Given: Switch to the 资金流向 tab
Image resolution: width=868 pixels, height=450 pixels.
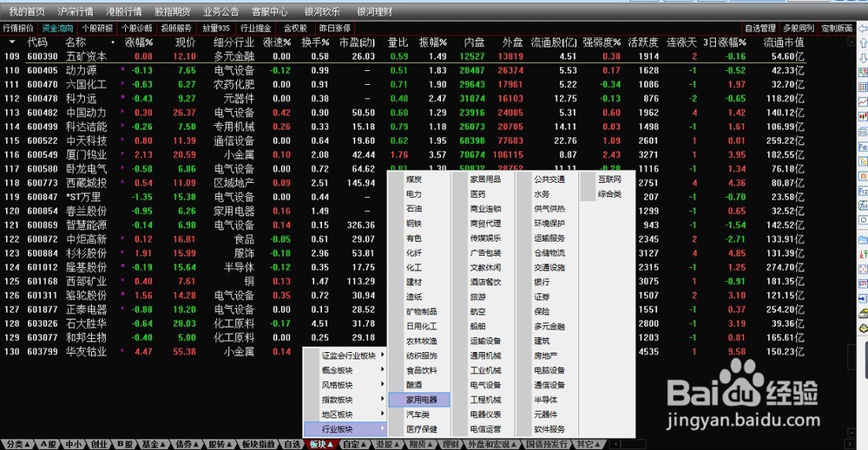Looking at the screenshot, I should tap(57, 29).
